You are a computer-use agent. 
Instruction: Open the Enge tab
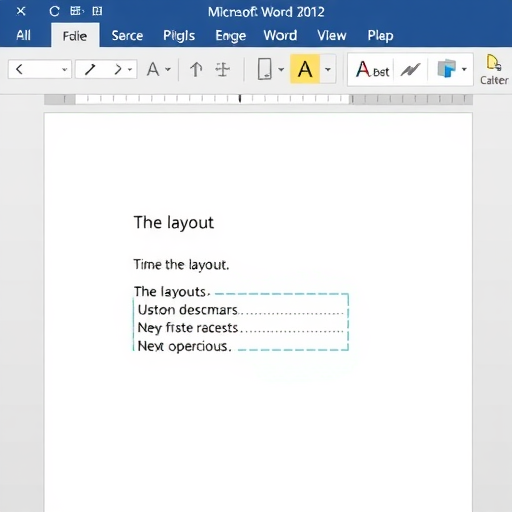point(231,36)
